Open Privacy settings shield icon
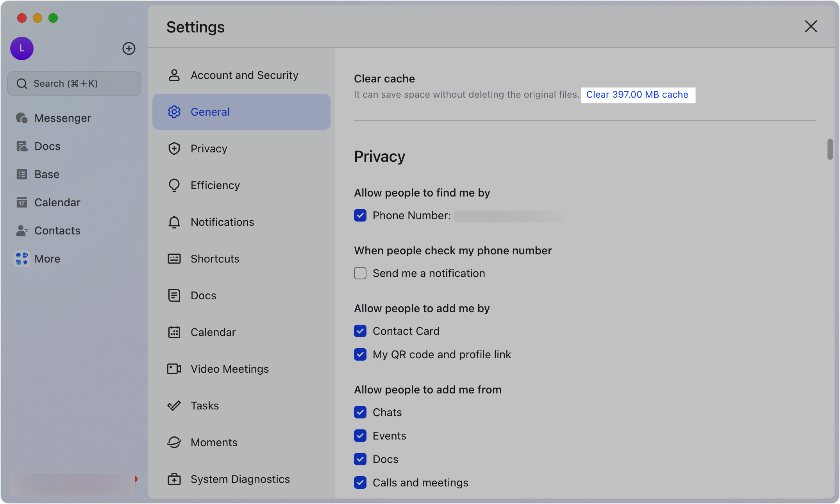Screen dimensions: 840x504 point(174,148)
